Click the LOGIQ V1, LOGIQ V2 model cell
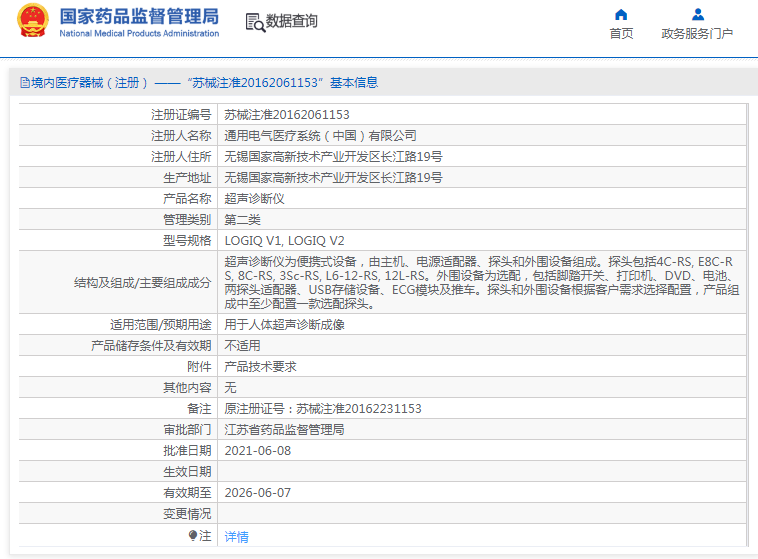 [x=283, y=240]
